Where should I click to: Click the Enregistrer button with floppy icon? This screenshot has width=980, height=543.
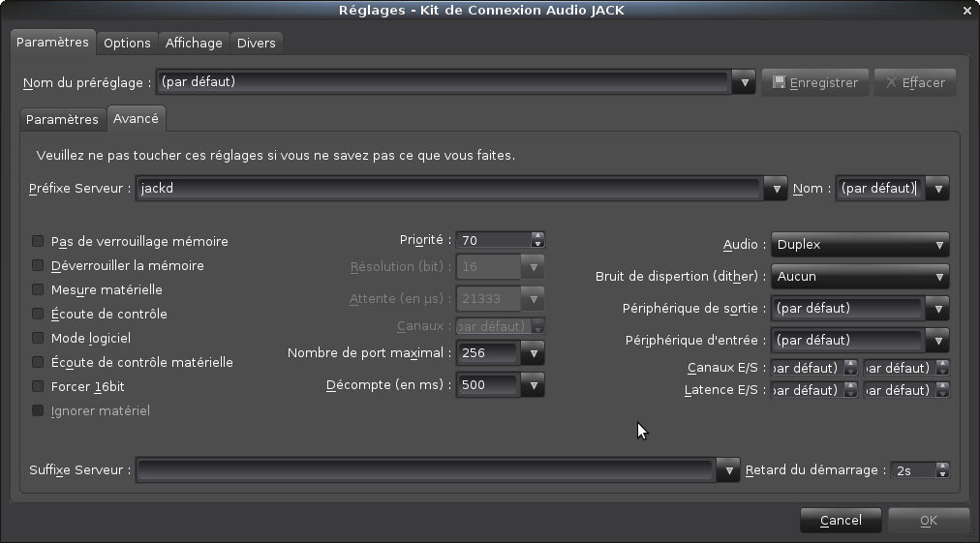tap(815, 82)
